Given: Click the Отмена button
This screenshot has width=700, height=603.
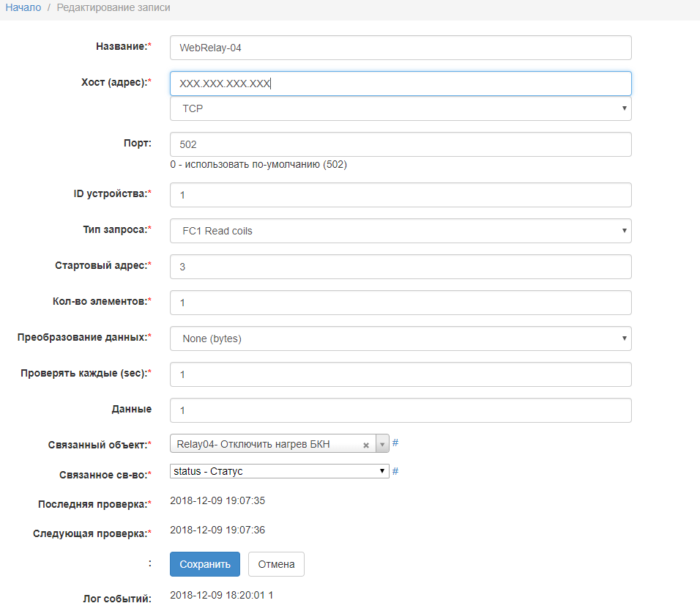Looking at the screenshot, I should tap(276, 564).
